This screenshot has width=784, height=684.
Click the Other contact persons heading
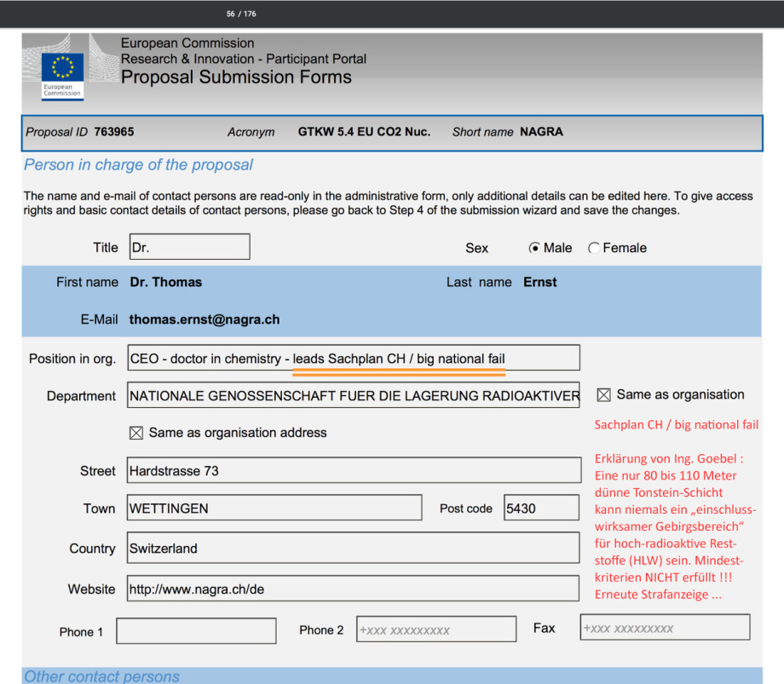point(102,676)
